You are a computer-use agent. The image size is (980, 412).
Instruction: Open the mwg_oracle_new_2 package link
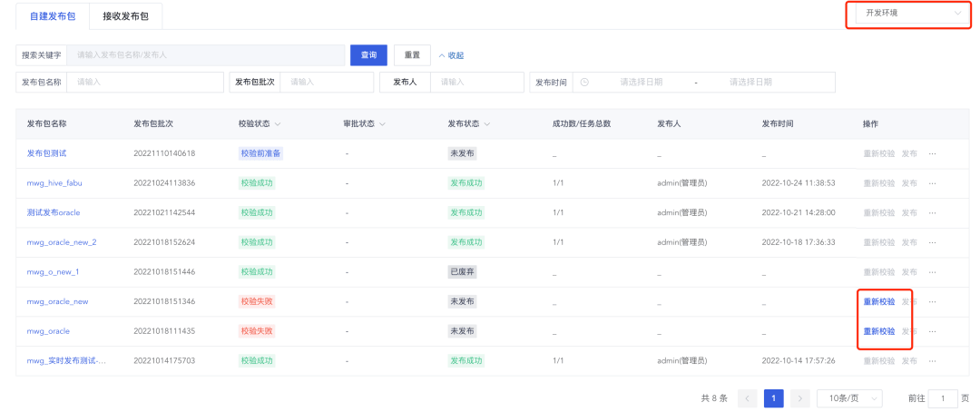tap(62, 242)
